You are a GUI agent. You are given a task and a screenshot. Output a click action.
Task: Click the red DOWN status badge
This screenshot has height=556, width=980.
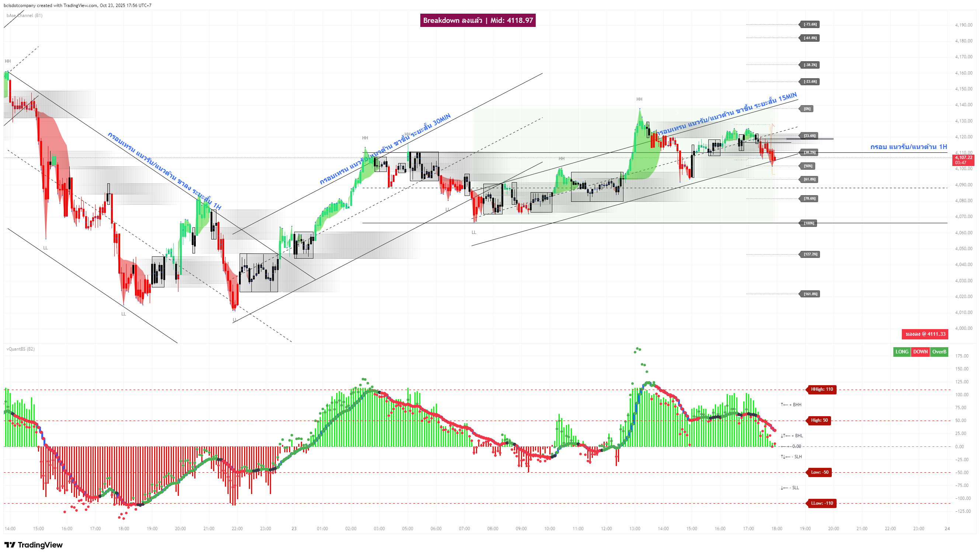[x=920, y=352]
